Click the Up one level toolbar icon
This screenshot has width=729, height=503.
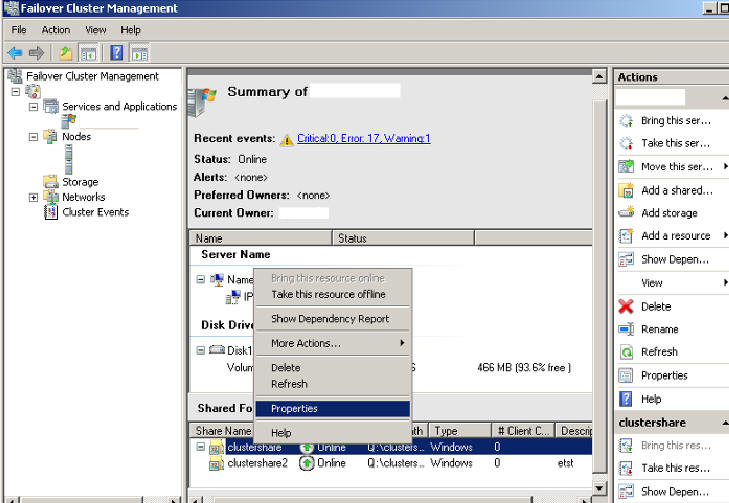tap(66, 53)
